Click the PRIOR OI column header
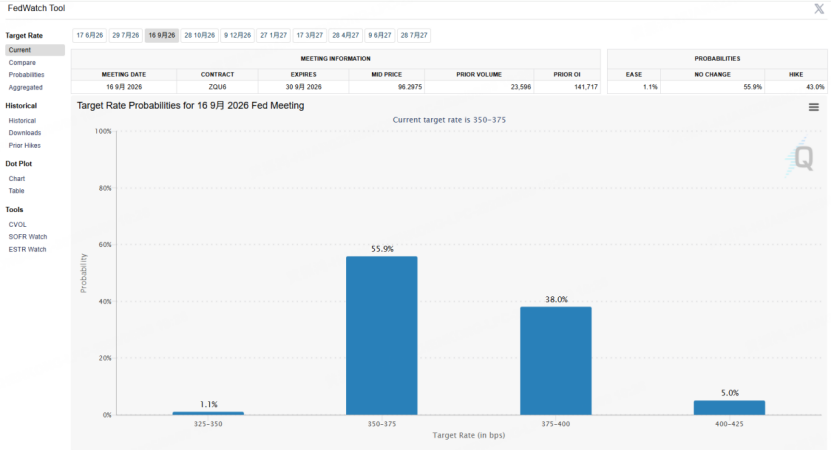 coord(567,75)
